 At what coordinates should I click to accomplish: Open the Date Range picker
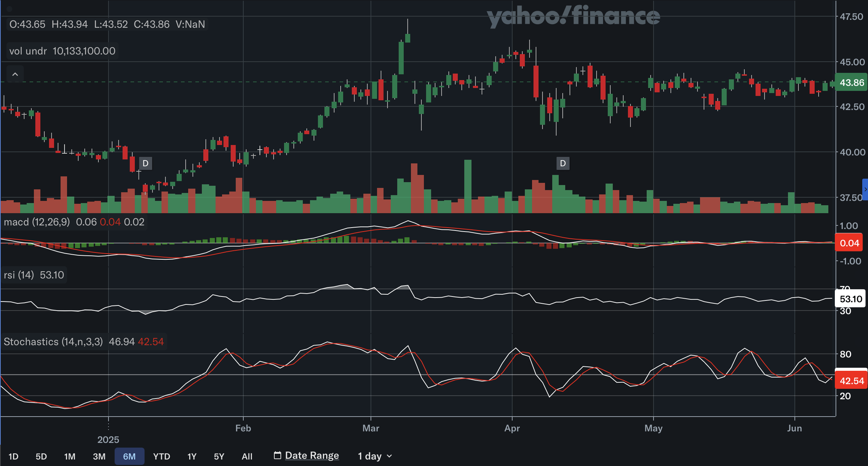(311, 456)
